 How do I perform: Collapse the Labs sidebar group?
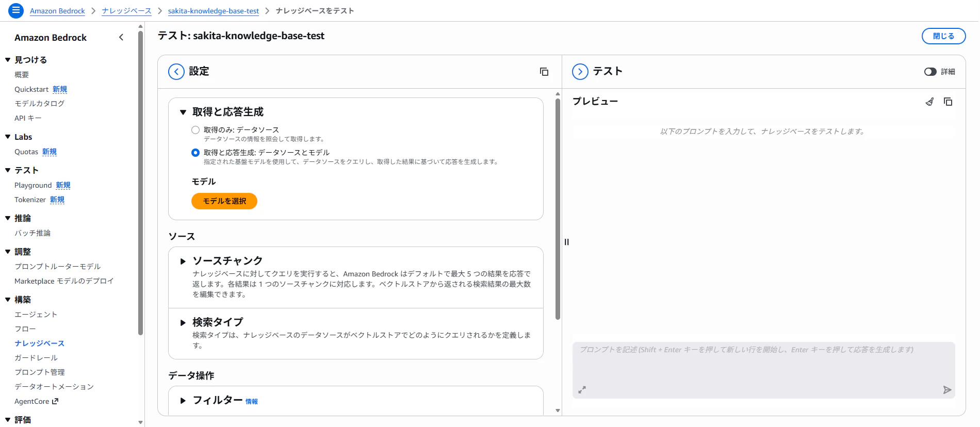(x=8, y=137)
